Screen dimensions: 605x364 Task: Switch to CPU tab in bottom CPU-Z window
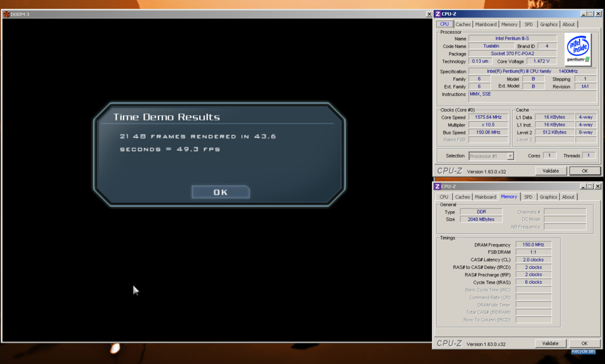(444, 197)
